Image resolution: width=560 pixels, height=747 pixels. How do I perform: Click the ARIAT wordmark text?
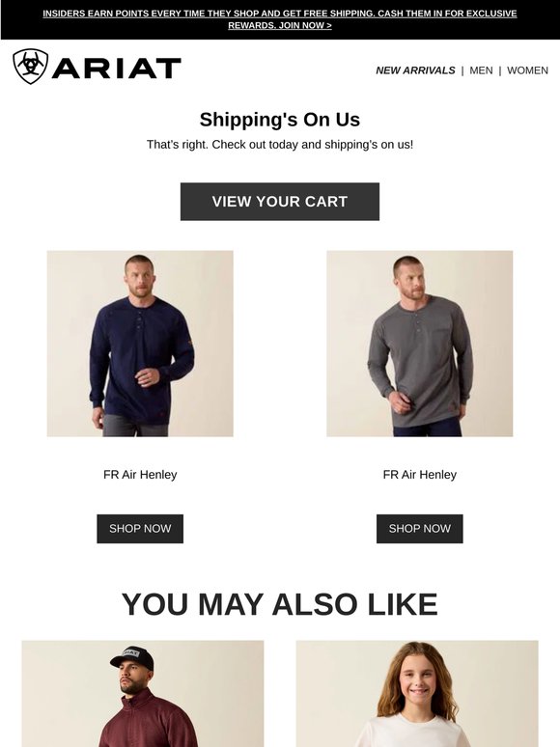tap(116, 69)
